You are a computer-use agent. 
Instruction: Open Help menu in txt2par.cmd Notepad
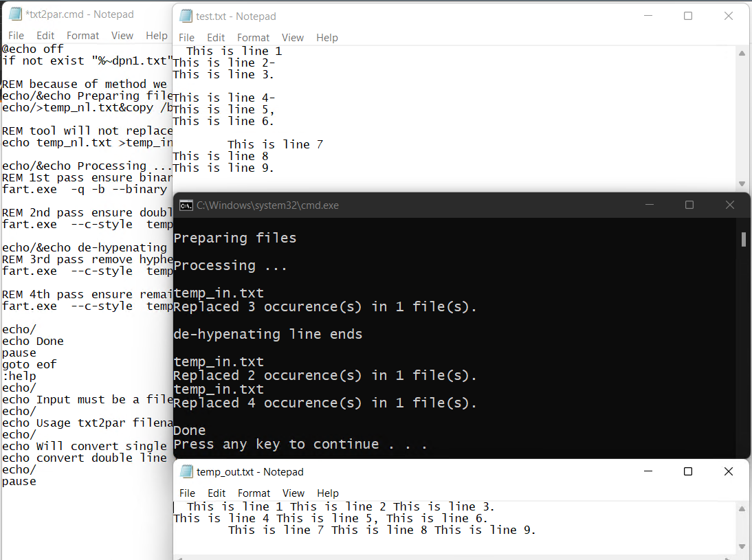tap(156, 36)
